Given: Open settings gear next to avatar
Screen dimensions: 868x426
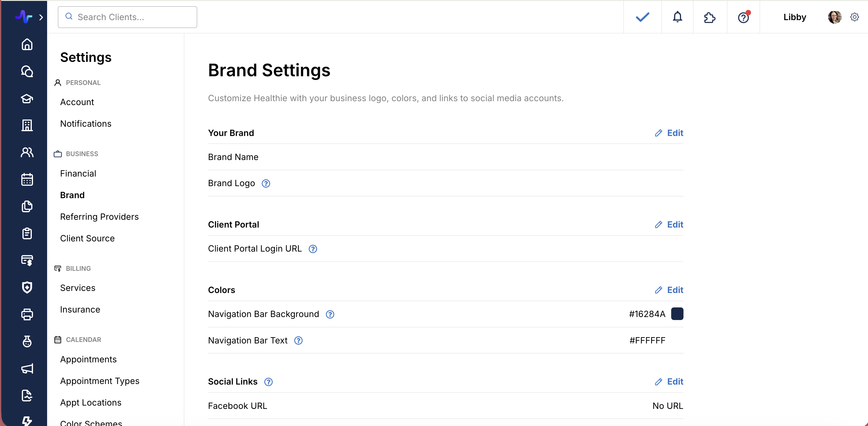Looking at the screenshot, I should coord(854,17).
